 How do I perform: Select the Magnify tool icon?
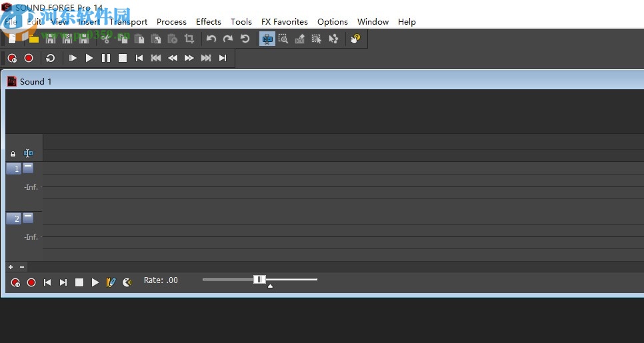pyautogui.click(x=283, y=39)
